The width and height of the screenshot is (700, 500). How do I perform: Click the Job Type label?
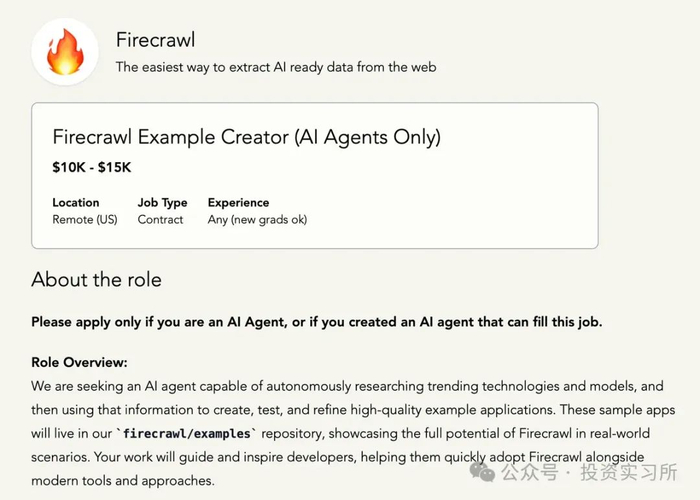pyautogui.click(x=162, y=203)
